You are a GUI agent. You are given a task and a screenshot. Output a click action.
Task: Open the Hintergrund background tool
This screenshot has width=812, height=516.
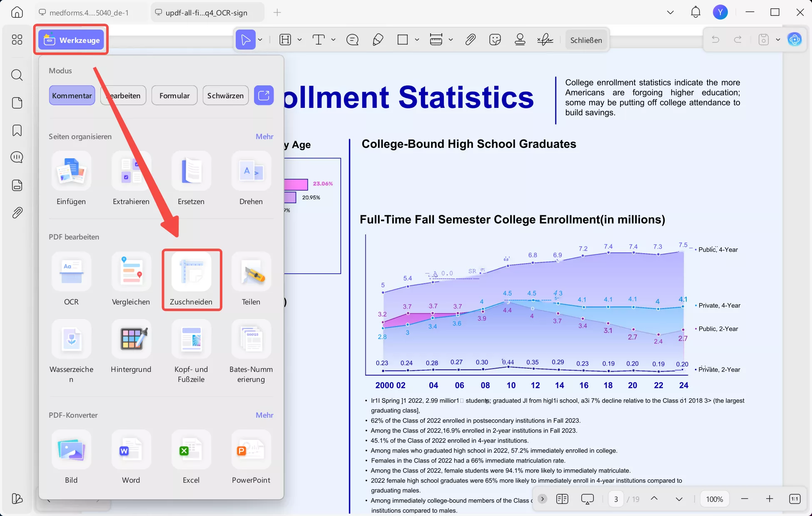click(131, 339)
